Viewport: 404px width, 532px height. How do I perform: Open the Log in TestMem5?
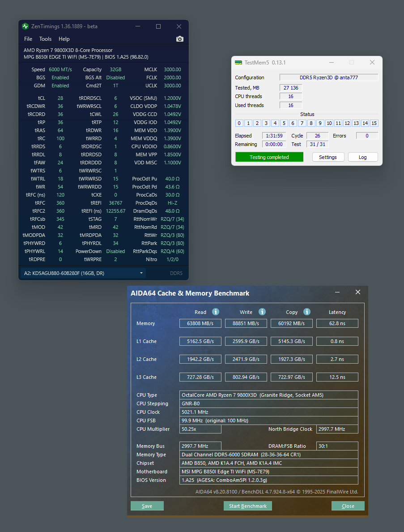pos(362,157)
